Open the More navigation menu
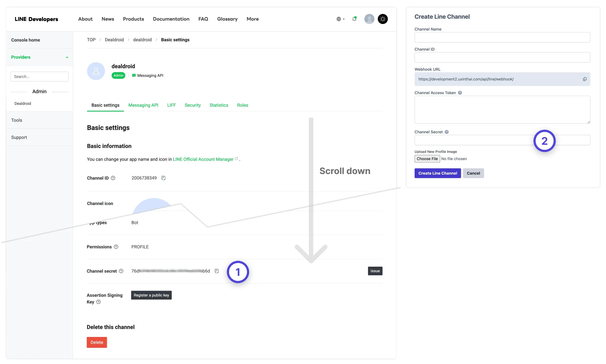The image size is (606, 364). point(252,19)
